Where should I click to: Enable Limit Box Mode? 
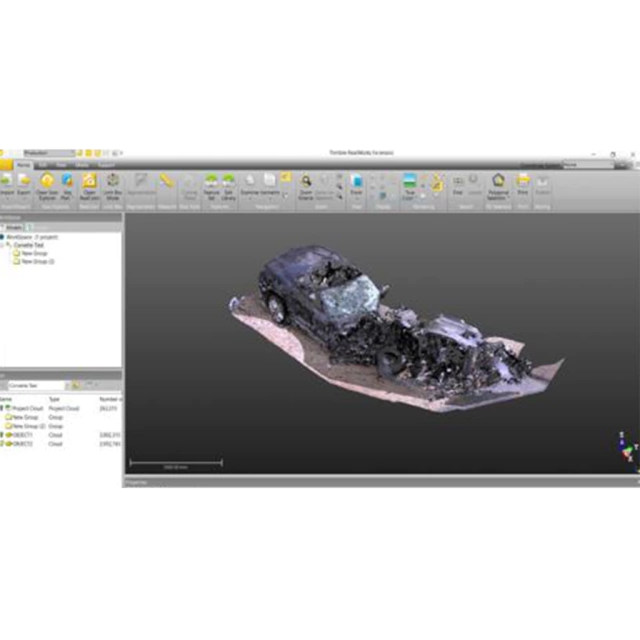(113, 182)
